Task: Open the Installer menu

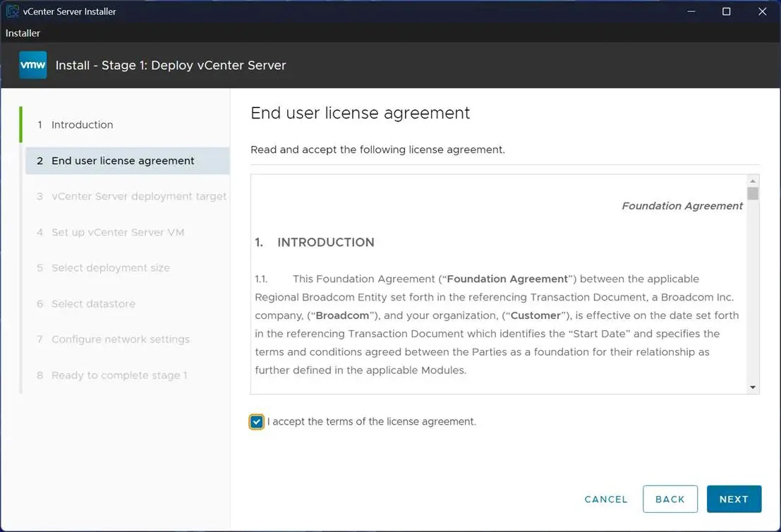Action: pos(22,32)
